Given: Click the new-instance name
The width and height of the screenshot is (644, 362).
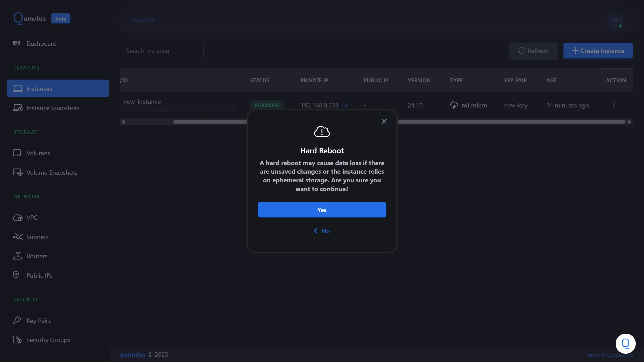Looking at the screenshot, I should pos(142,101).
